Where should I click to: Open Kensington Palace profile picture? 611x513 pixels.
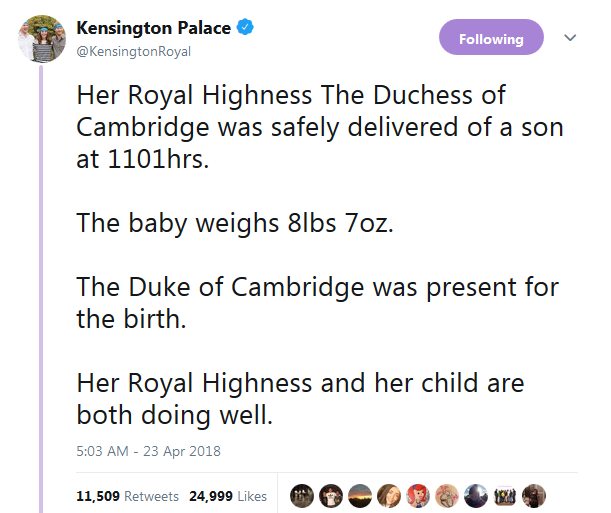coord(40,38)
